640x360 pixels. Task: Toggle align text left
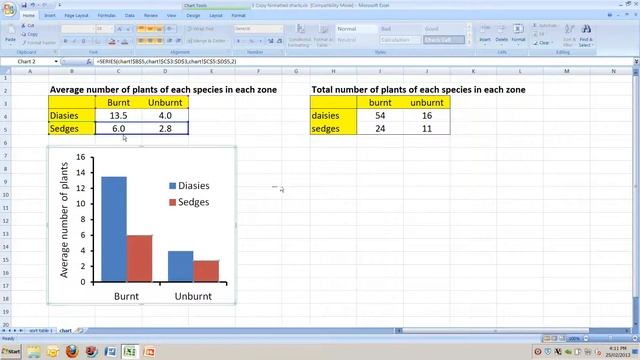(x=141, y=41)
